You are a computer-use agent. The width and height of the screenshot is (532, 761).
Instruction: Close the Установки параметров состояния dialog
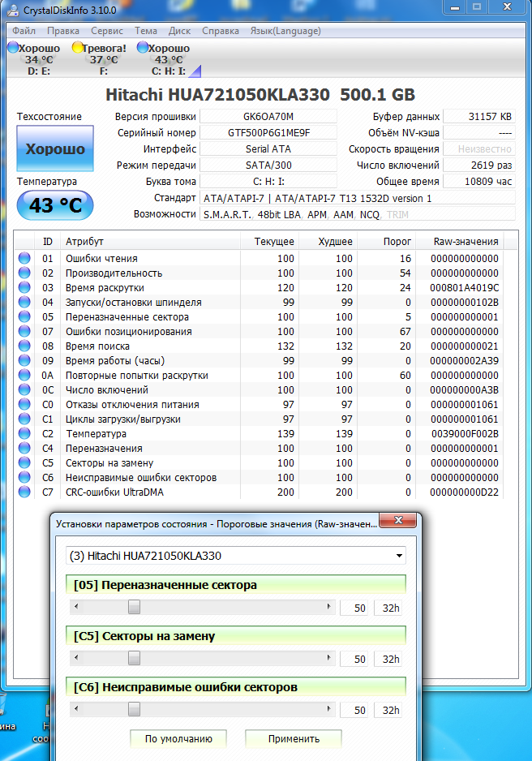click(x=398, y=520)
